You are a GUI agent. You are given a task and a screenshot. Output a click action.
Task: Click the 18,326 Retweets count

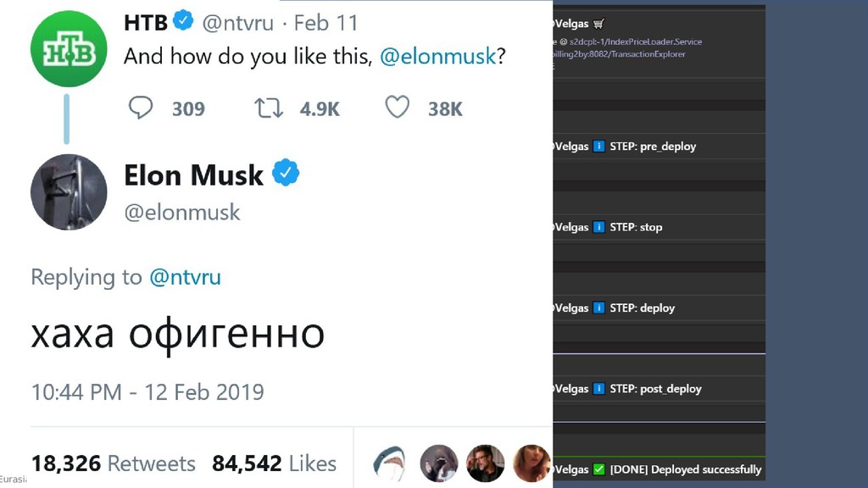tap(113, 463)
